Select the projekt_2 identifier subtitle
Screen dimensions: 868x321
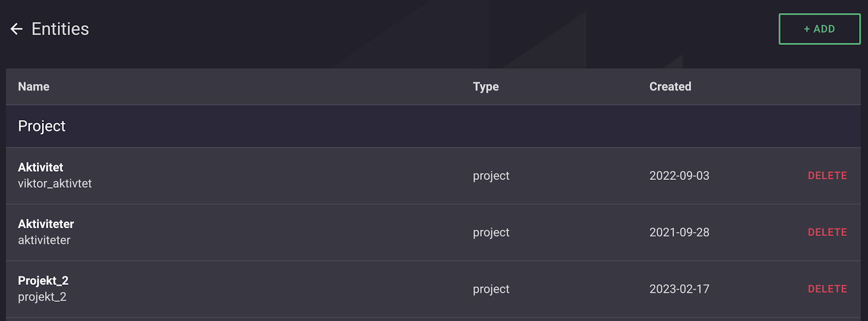coord(42,297)
